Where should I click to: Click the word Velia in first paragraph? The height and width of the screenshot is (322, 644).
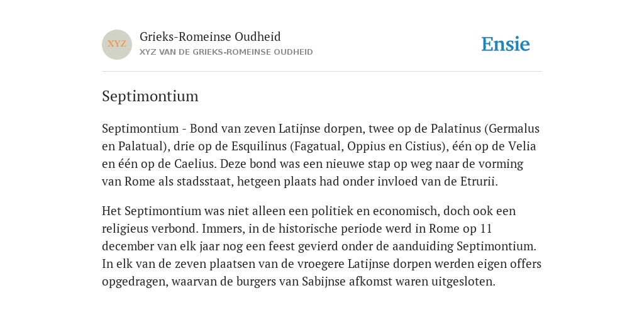coord(522,146)
